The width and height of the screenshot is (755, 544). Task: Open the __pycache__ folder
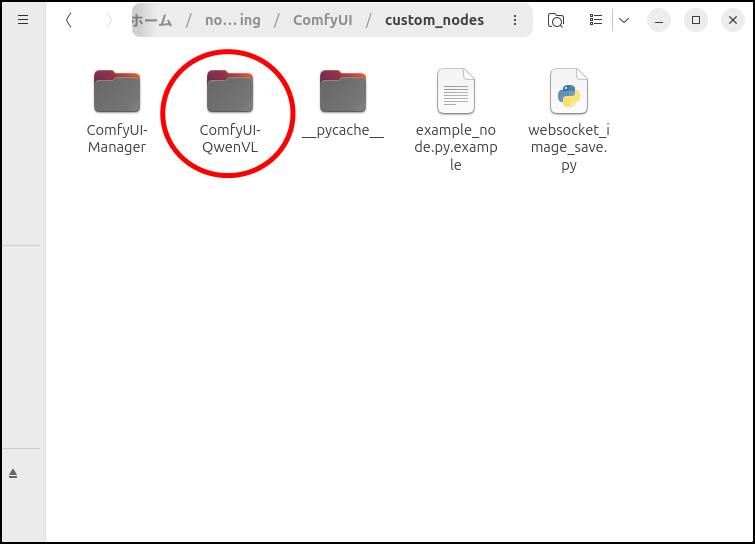[343, 93]
